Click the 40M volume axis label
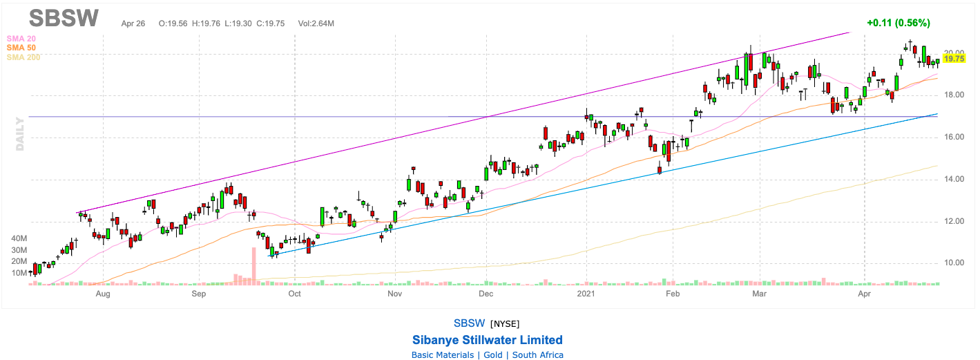Screen dimensions: 980x360 coord(19,238)
